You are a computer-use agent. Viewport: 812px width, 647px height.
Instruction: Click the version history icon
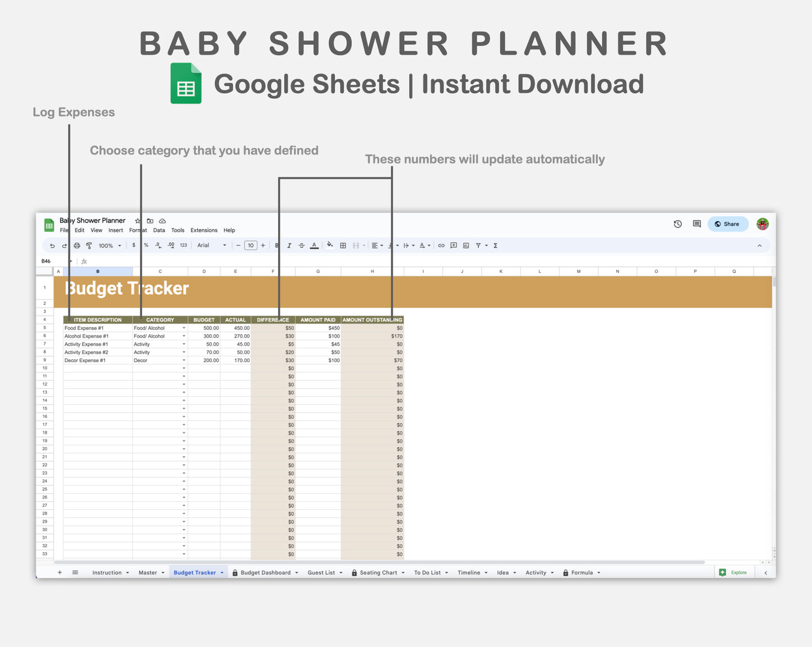pos(678,224)
